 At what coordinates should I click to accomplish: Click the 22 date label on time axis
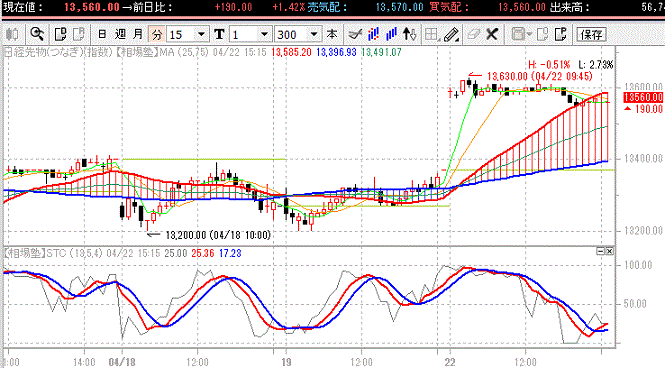450,362
